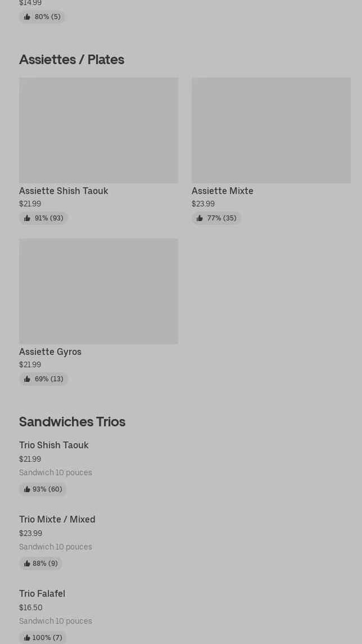Open the Trio Falafel item

coord(42,593)
